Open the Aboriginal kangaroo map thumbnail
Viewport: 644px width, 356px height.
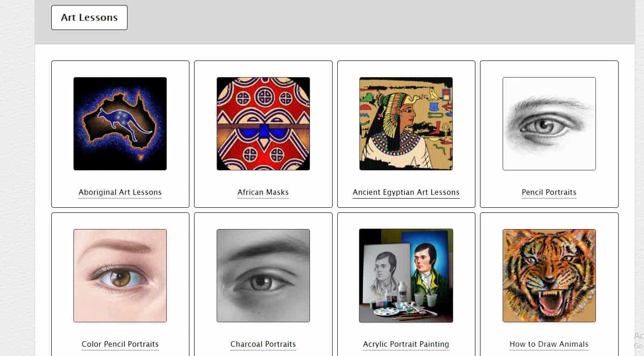pos(120,124)
